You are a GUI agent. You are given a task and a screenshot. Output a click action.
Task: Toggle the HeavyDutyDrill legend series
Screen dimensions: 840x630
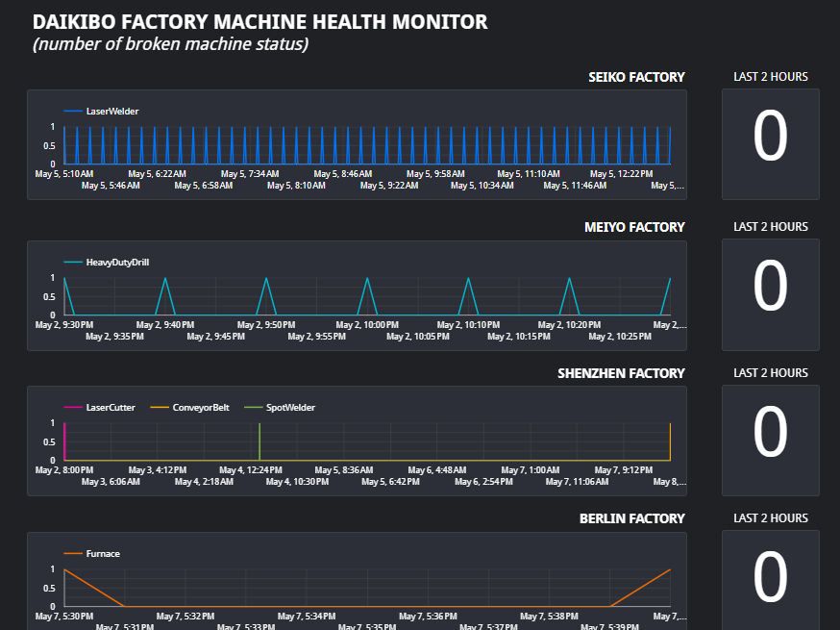(117, 262)
